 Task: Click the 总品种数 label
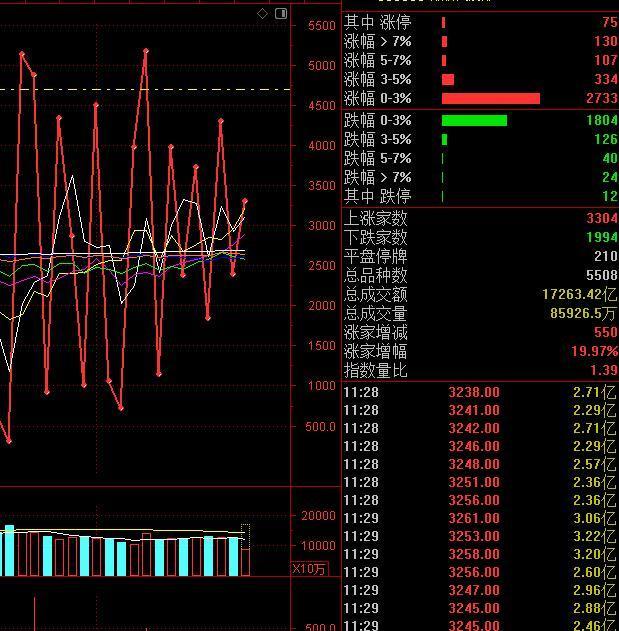coord(376,276)
